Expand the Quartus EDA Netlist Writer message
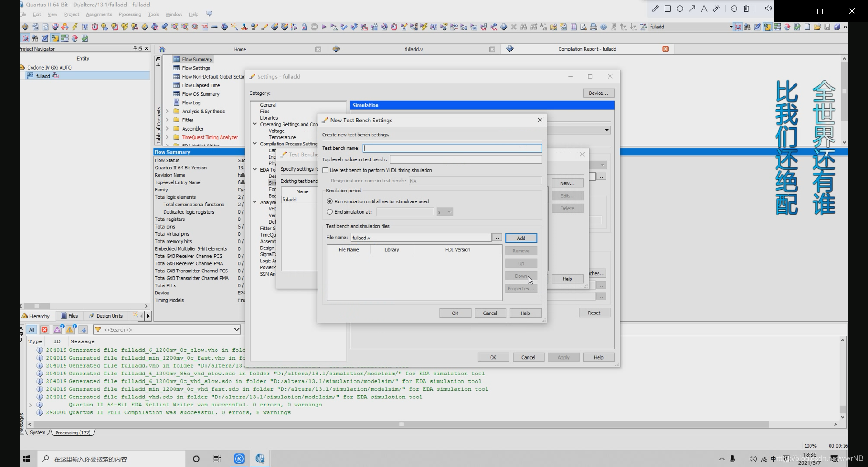The image size is (868, 467). click(x=30, y=405)
